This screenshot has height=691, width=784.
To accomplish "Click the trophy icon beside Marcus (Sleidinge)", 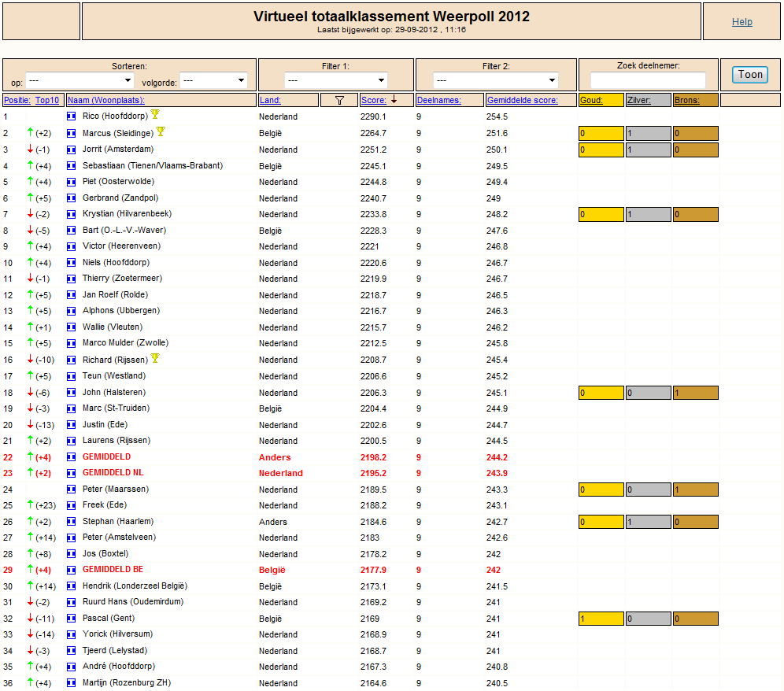I will pos(161,131).
